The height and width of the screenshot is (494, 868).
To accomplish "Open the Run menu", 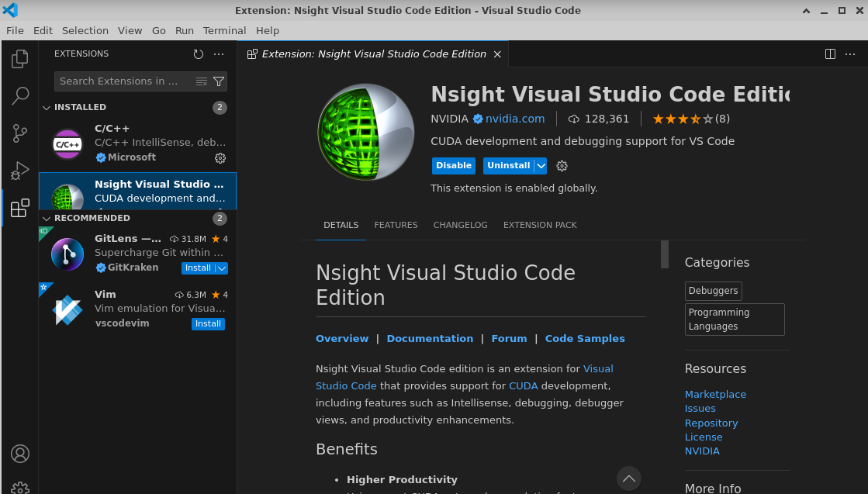I will (185, 30).
